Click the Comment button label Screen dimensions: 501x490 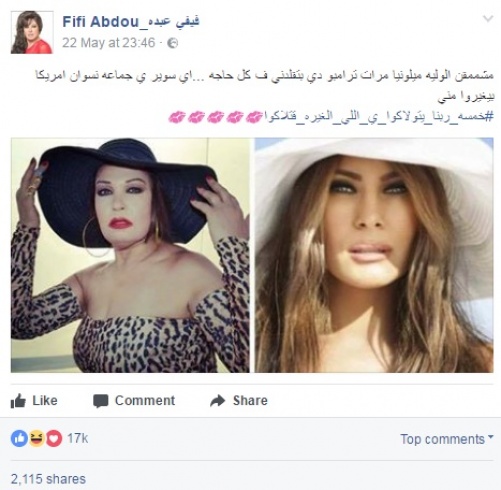point(145,400)
